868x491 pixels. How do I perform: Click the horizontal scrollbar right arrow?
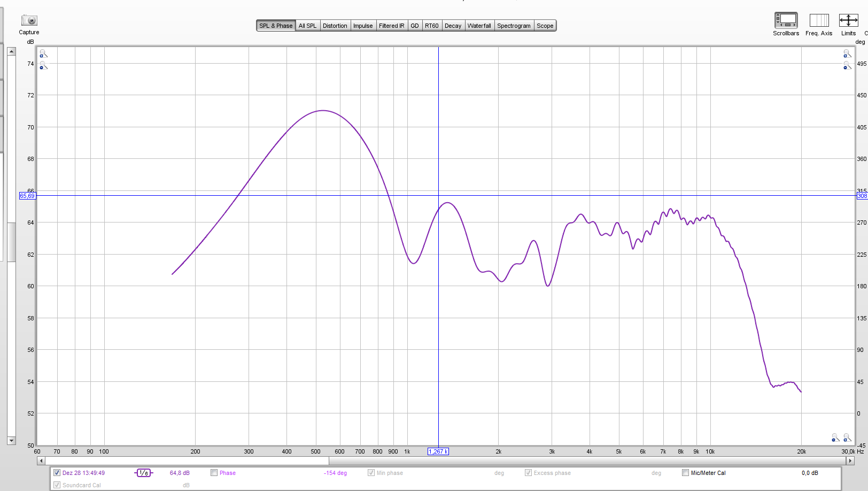click(x=850, y=461)
